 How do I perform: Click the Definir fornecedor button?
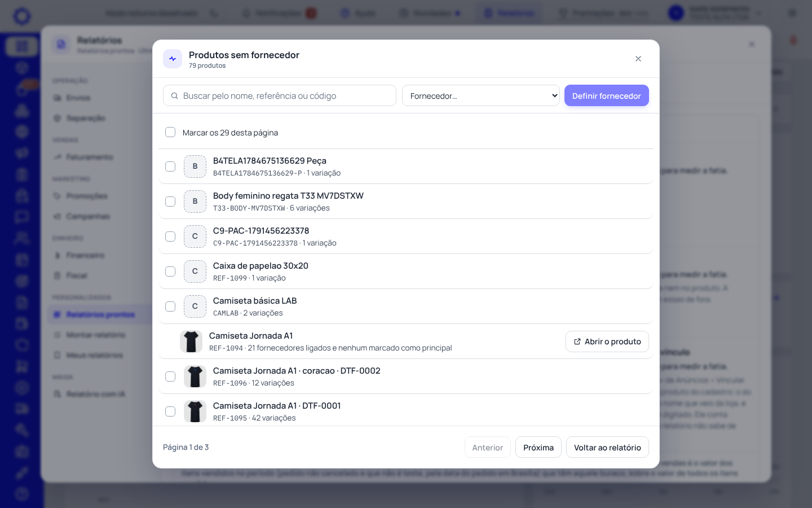click(607, 95)
